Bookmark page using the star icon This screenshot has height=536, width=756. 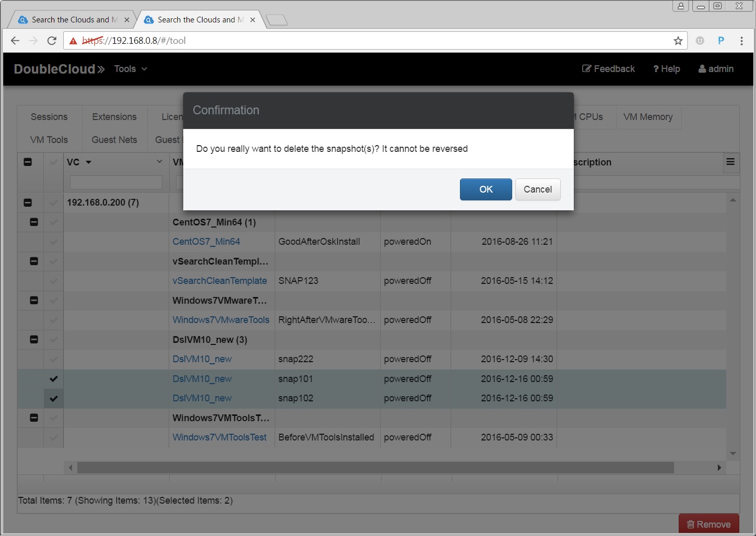[678, 41]
